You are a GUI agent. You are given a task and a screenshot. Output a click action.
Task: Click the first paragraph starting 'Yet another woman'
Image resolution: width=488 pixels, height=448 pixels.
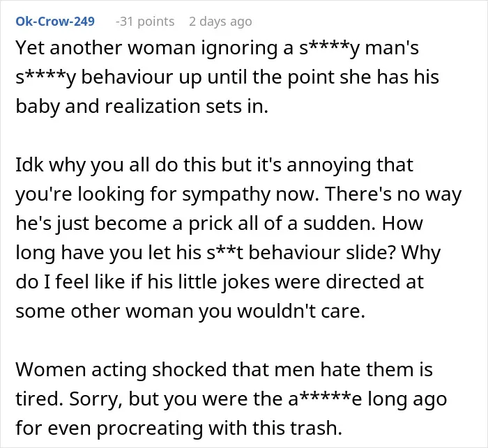(227, 77)
